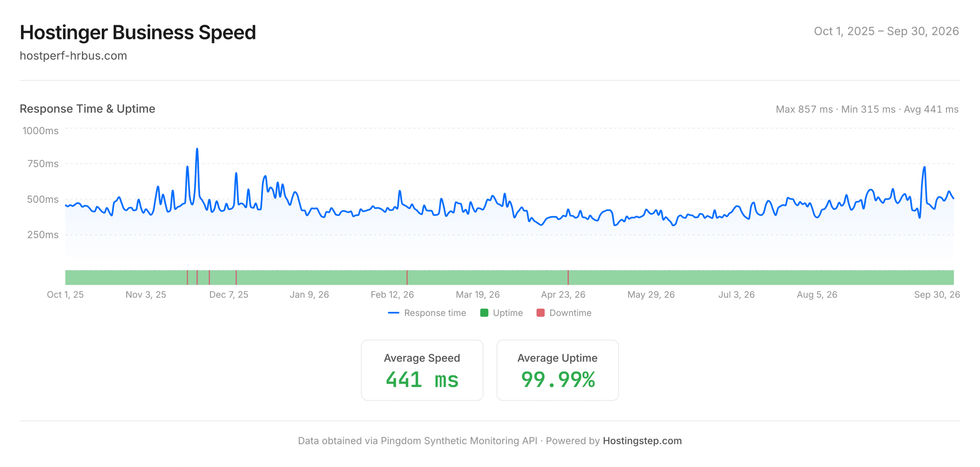The image size is (980, 467).
Task: Click the 1000ms y-axis label
Action: point(41,131)
